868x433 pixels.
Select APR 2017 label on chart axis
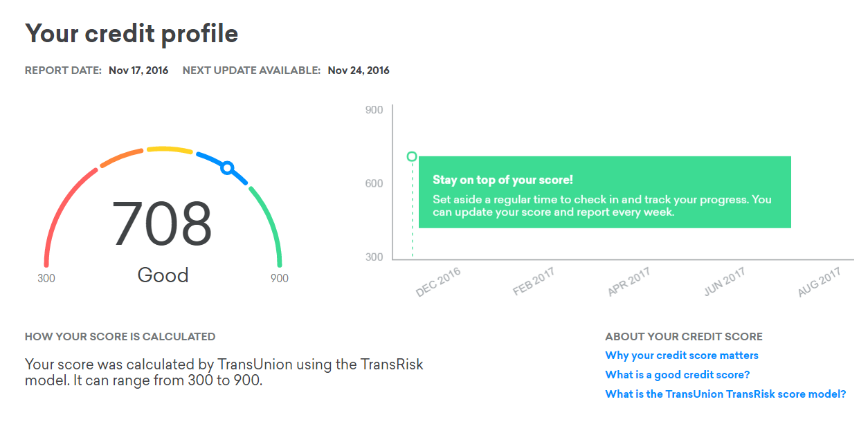pyautogui.click(x=629, y=282)
